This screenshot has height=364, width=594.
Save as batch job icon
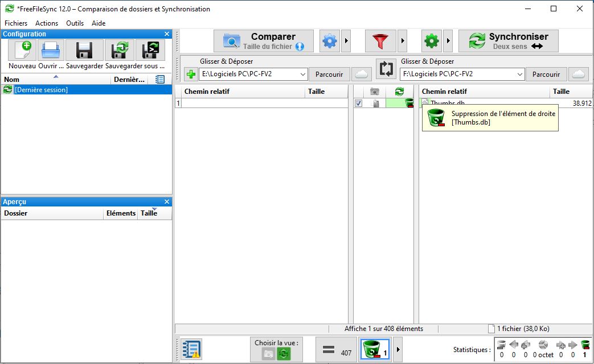point(150,51)
